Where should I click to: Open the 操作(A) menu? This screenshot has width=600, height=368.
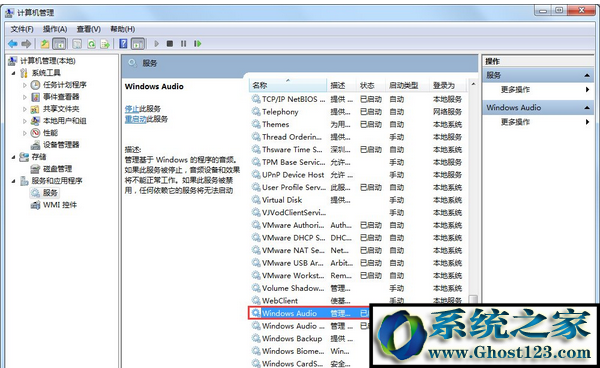click(55, 29)
